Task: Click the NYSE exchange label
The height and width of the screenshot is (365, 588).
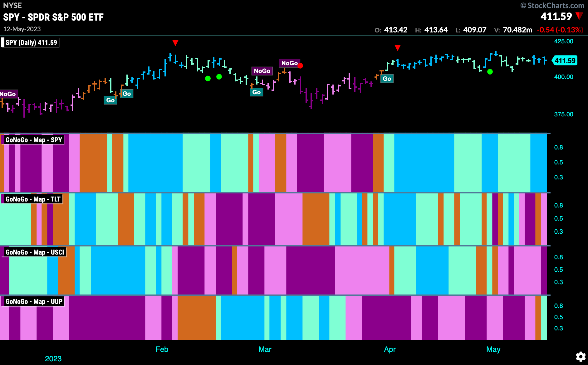Action: click(x=12, y=6)
